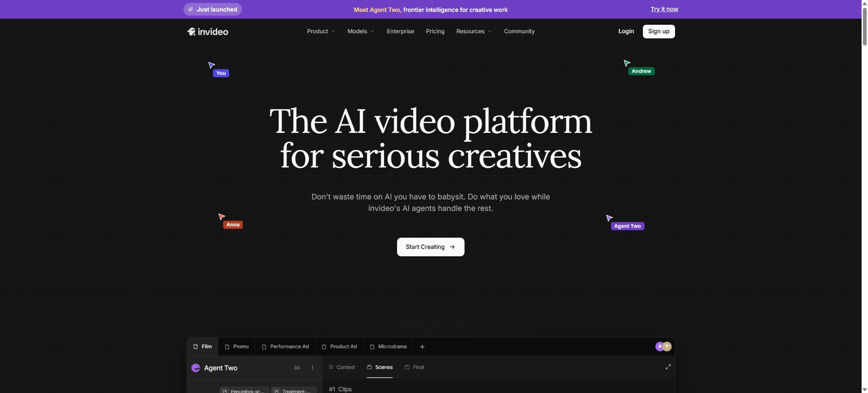Expand the editor with the fullscreen arrows icon
The width and height of the screenshot is (868, 393).
coord(668,367)
